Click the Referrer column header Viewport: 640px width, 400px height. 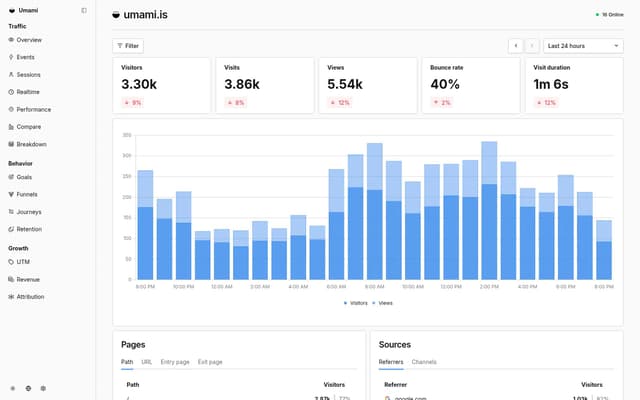396,385
